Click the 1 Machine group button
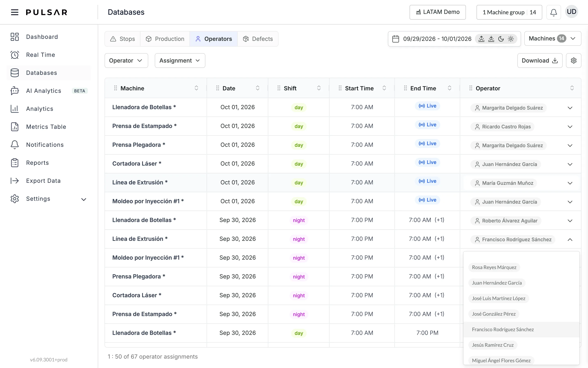This screenshot has width=588, height=368. (509, 12)
